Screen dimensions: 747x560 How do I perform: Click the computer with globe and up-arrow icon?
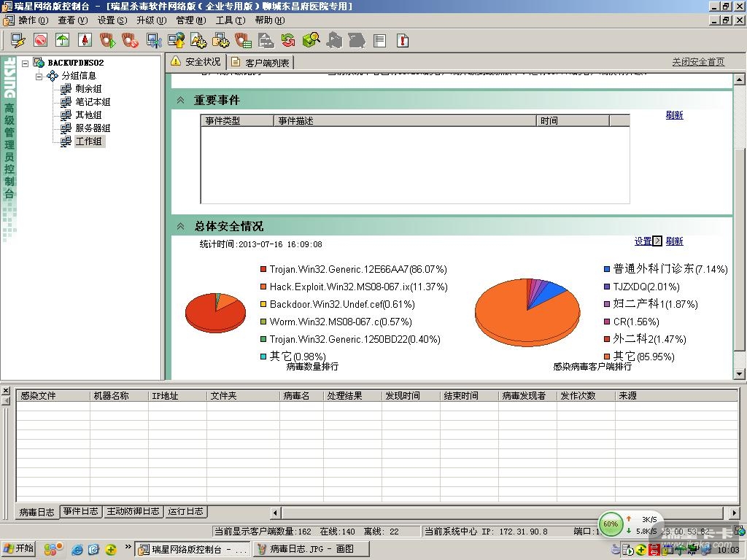tap(177, 40)
